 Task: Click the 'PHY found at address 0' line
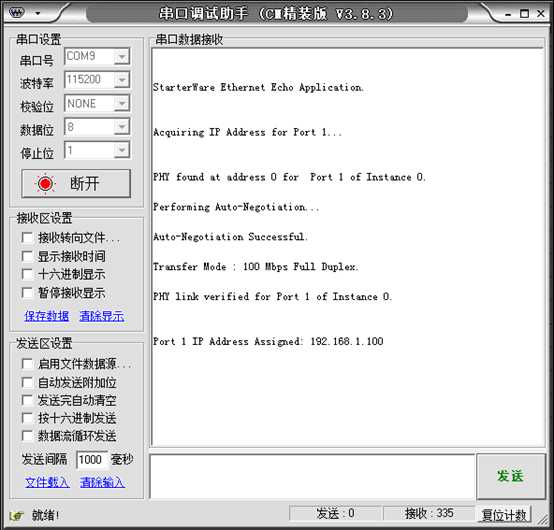coord(289,177)
